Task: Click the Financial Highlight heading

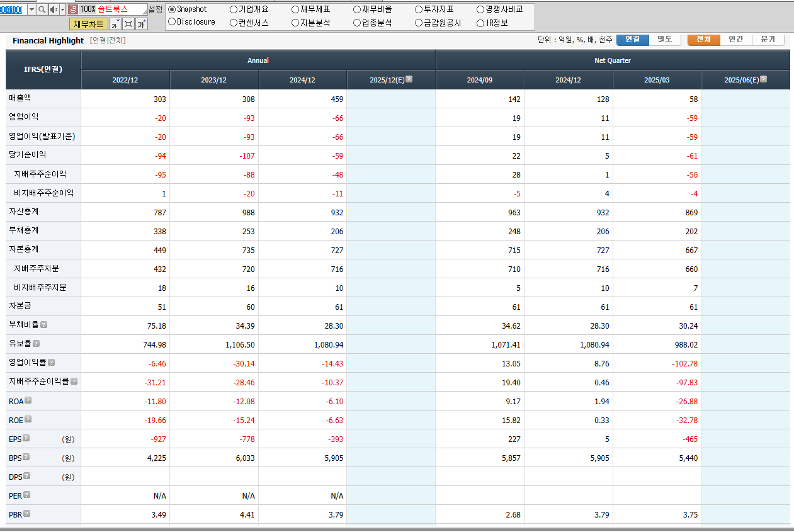Action: [48, 40]
